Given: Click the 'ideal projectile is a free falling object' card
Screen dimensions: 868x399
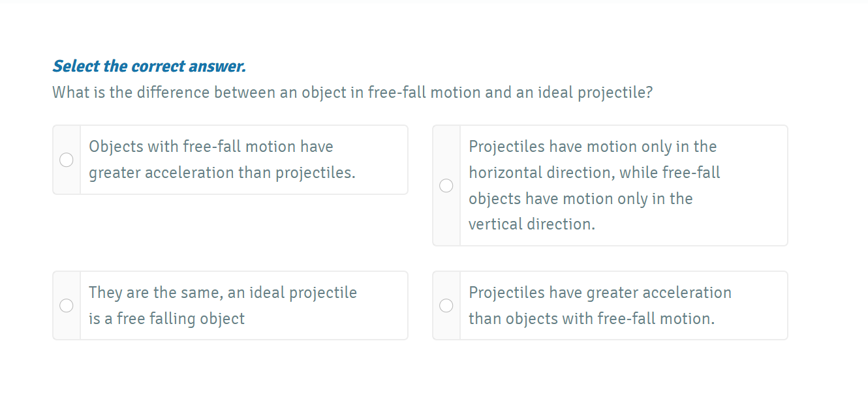Looking at the screenshot, I should 228,305.
